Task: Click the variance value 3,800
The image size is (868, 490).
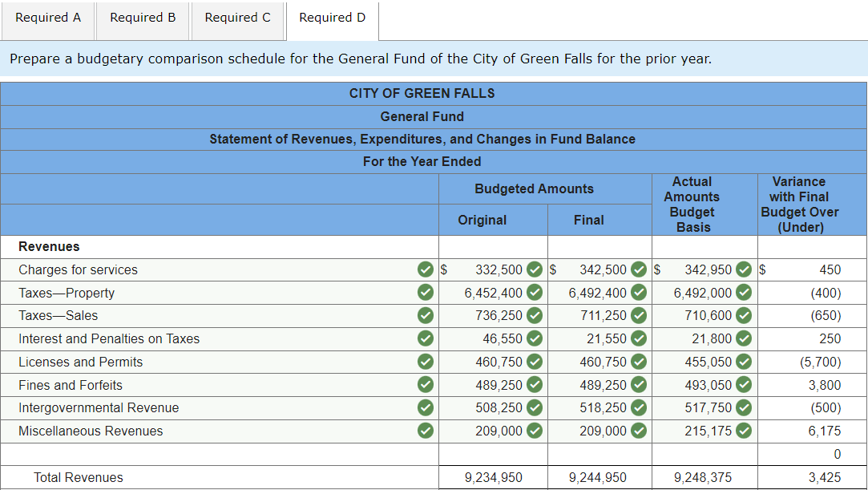Action: (x=824, y=385)
